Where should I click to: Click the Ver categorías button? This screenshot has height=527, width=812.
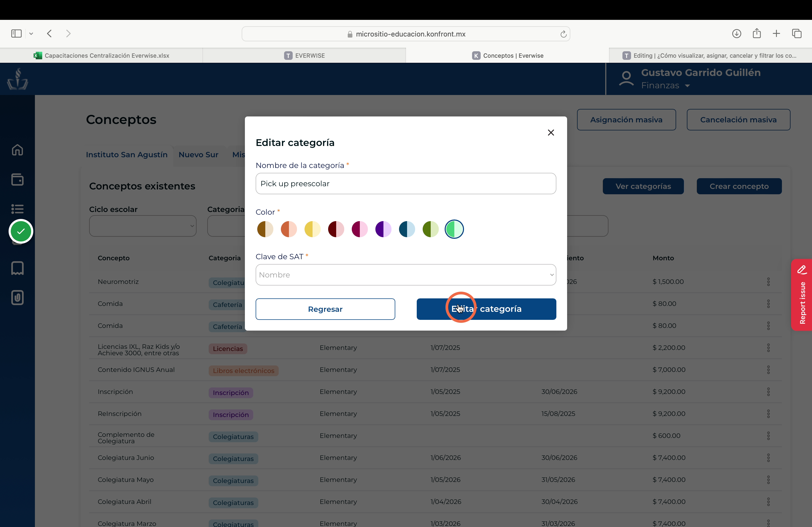(643, 186)
